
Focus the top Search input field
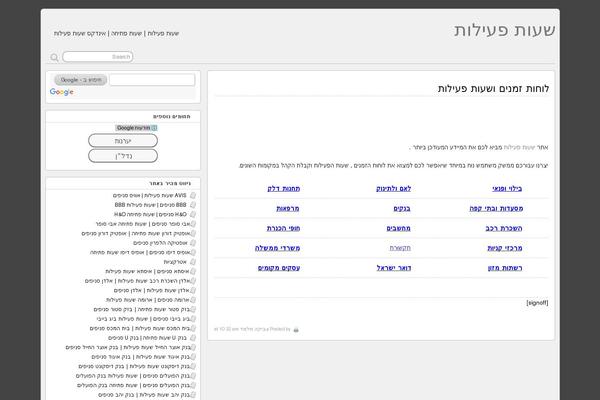[x=98, y=57]
